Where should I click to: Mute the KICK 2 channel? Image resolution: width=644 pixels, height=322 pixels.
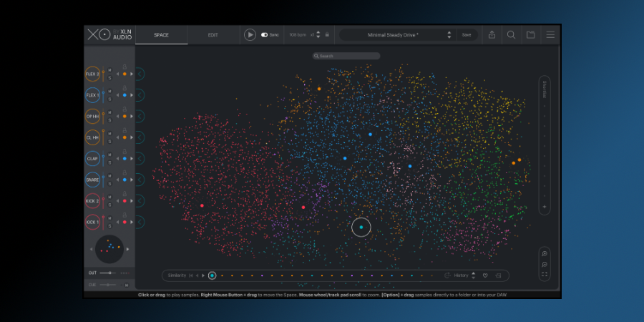click(x=109, y=197)
